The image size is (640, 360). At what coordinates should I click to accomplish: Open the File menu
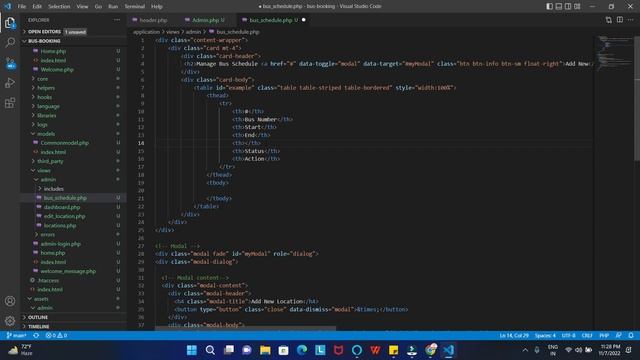[x=22, y=7]
